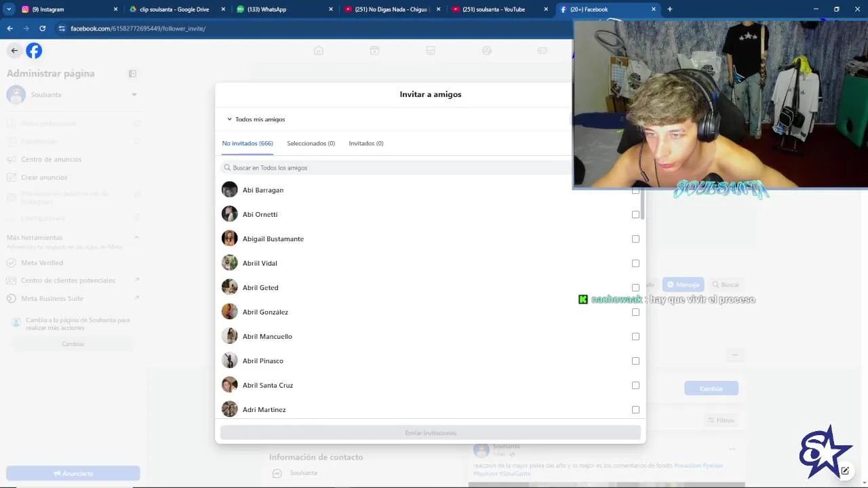Open Centro de anuncios in the sidebar

[51, 159]
